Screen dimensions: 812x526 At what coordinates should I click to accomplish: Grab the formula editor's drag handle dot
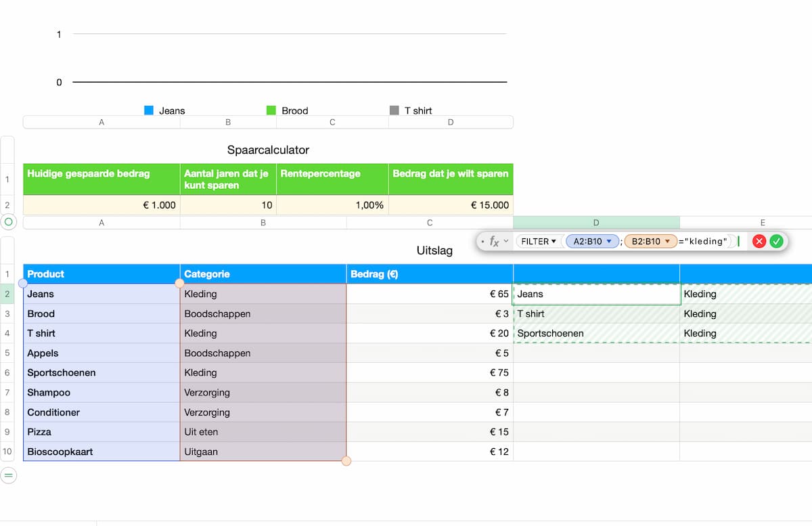pyautogui.click(x=482, y=241)
